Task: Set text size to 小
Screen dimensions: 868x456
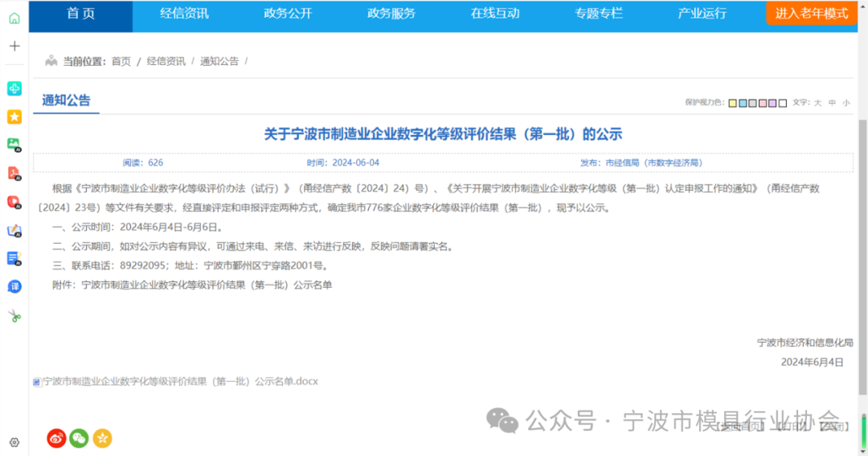Action: (846, 103)
